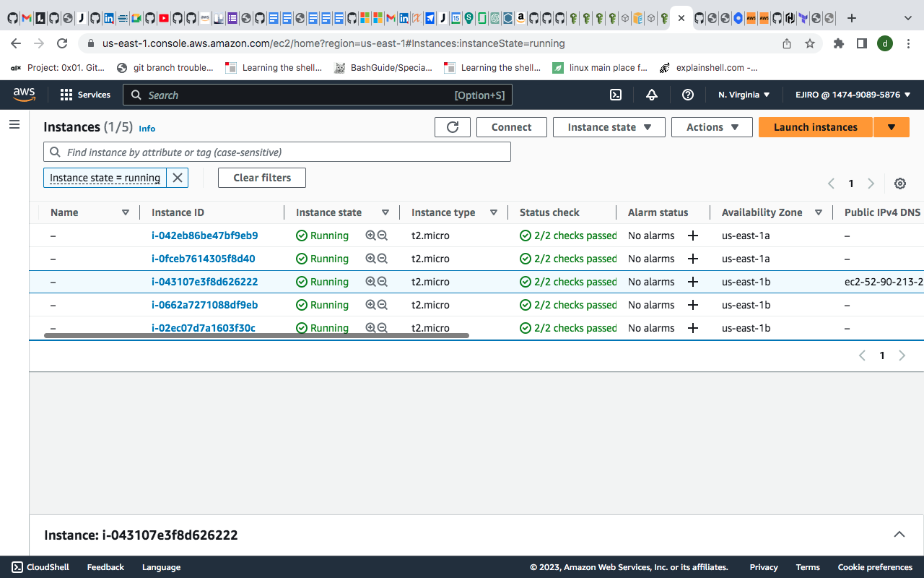Open Language selector in footer
924x578 pixels.
161,567
